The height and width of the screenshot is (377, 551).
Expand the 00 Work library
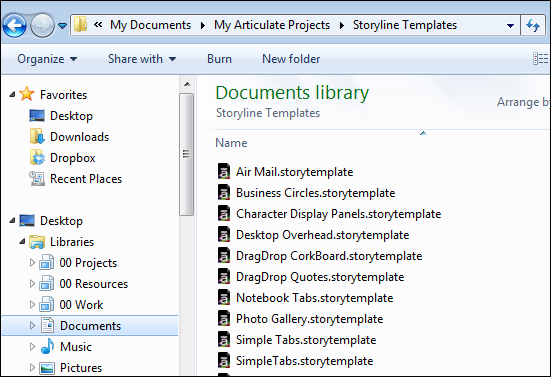click(x=32, y=304)
